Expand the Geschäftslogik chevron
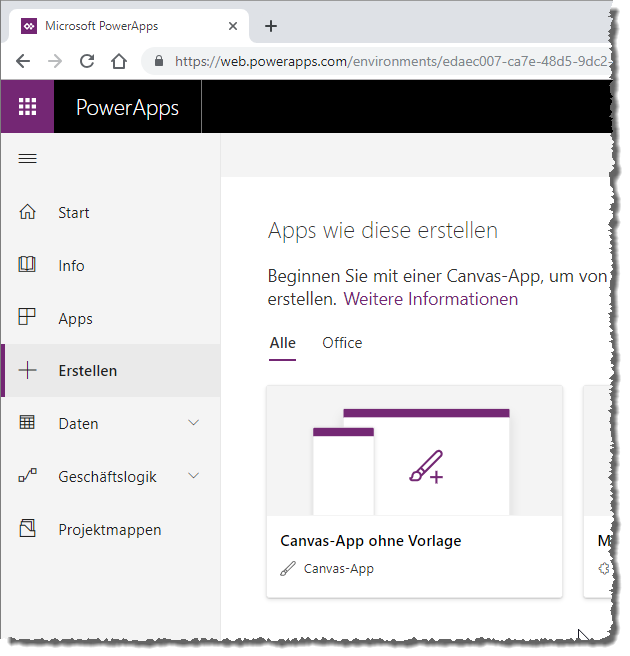This screenshot has height=656, width=630. point(194,476)
